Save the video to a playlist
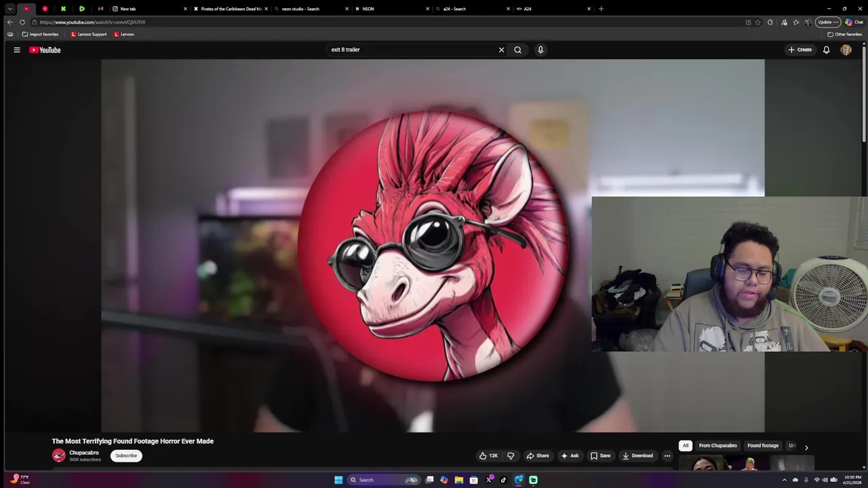Image resolution: width=868 pixels, height=488 pixels. pos(600,455)
